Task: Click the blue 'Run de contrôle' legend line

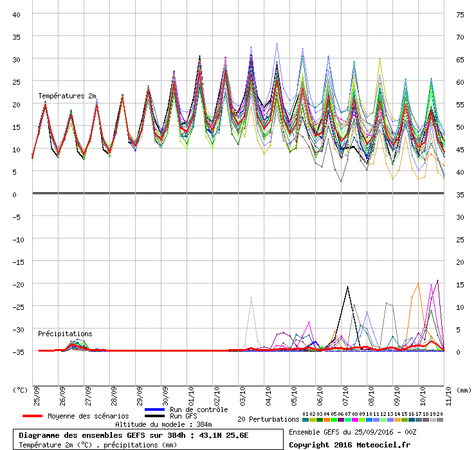Action: tap(155, 410)
